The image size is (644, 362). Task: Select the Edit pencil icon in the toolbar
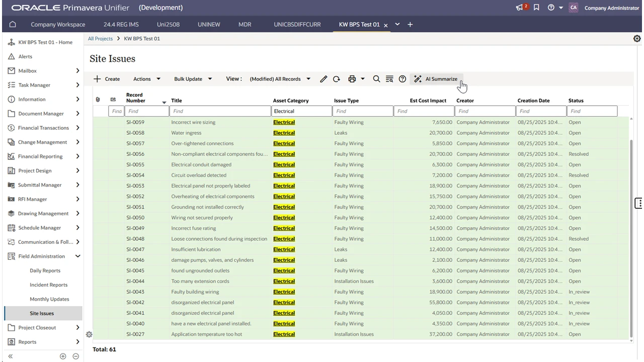tap(324, 79)
